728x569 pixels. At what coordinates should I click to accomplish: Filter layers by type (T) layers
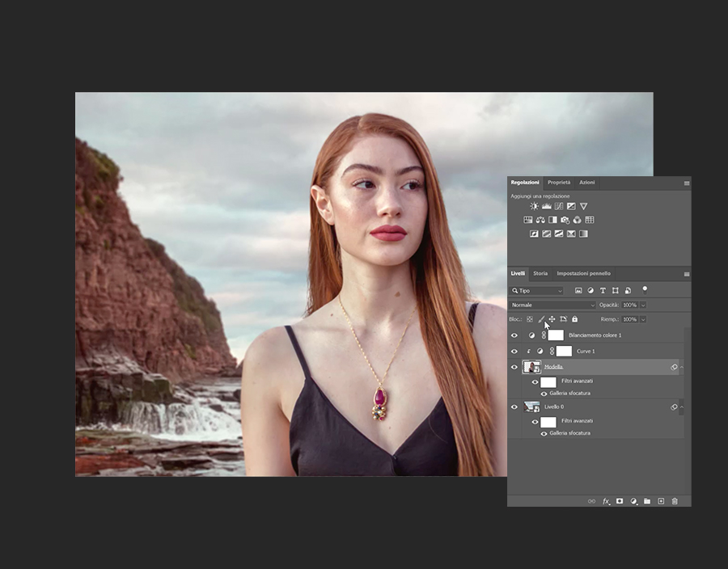pyautogui.click(x=603, y=291)
